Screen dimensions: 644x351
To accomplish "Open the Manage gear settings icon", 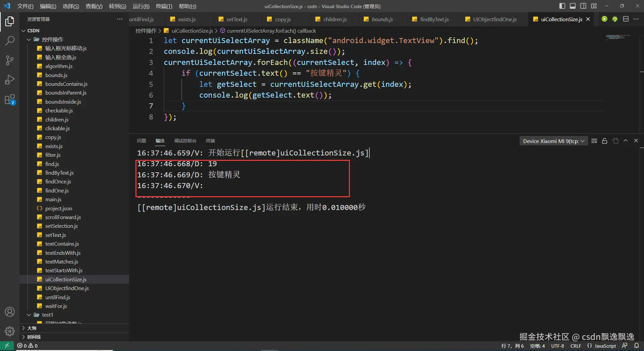I will (10, 331).
